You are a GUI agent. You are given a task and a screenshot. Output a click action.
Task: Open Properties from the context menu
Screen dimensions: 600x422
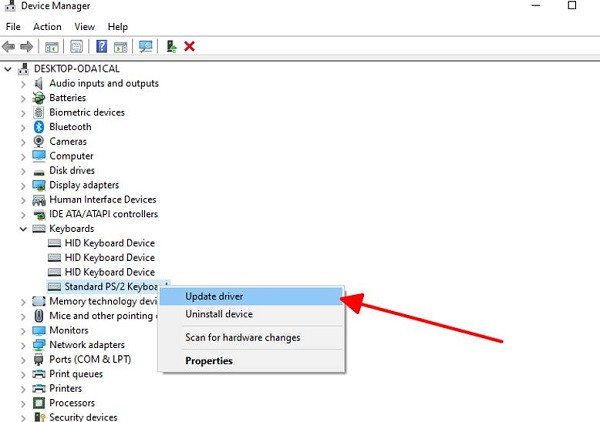coord(251,361)
